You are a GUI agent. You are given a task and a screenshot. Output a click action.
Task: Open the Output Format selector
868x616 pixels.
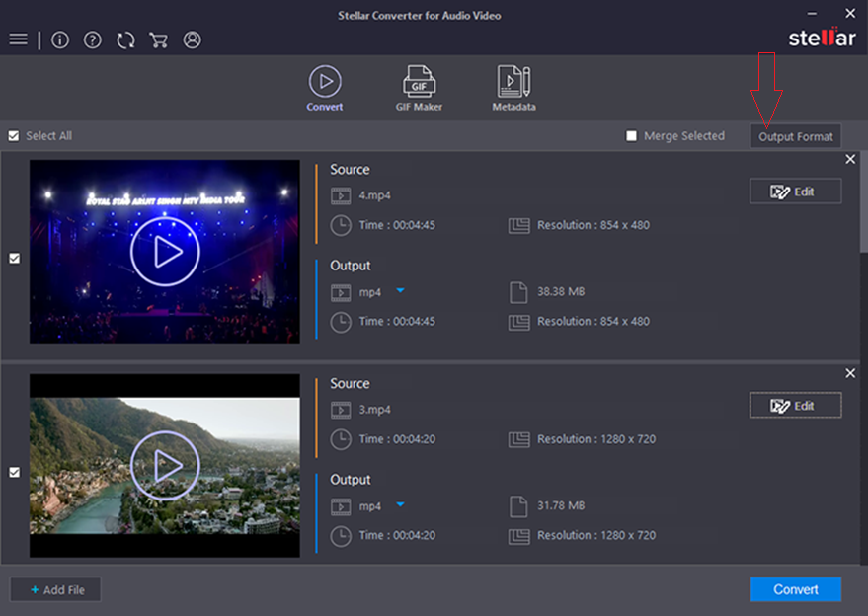click(x=796, y=136)
